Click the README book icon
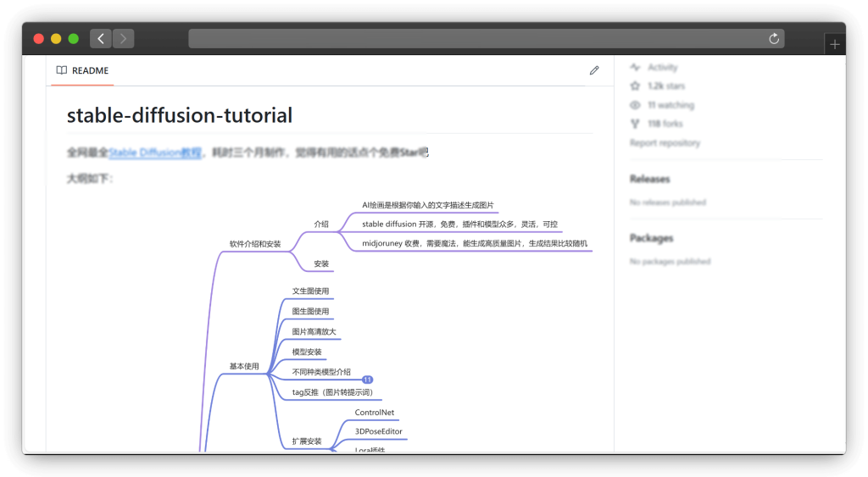Image resolution: width=868 pixels, height=477 pixels. click(61, 70)
